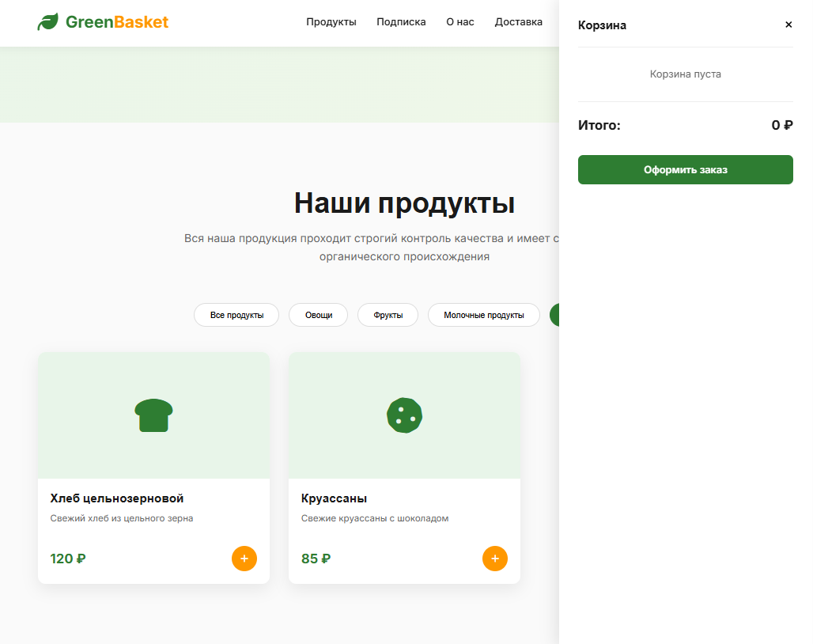Screen dimensions: 813x644
Task: Filter products by Овощи
Action: [x=319, y=315]
